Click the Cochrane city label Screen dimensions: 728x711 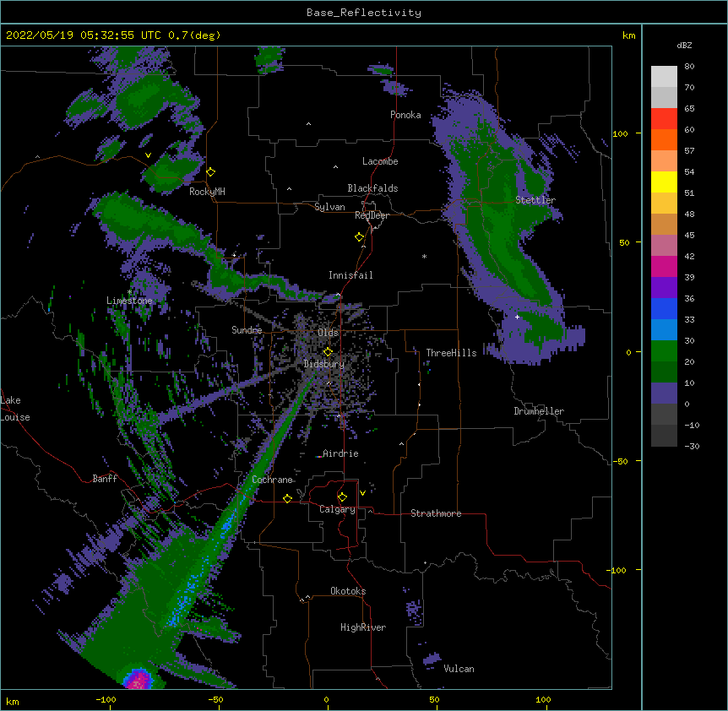272,480
